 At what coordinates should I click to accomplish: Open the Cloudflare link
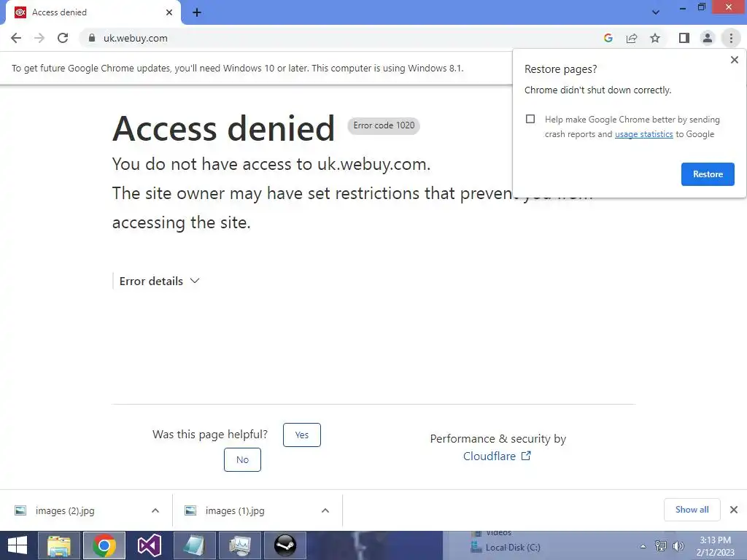tap(489, 456)
